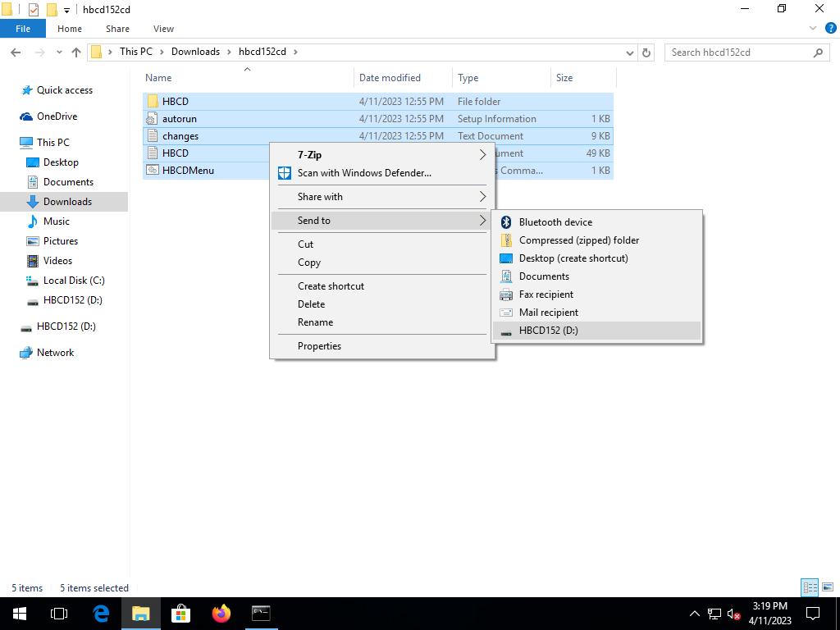Click the Up one level arrow
Image resolution: width=840 pixels, height=630 pixels.
76,52
